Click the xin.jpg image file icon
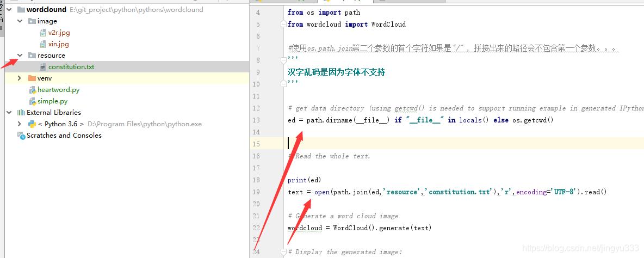Image resolution: width=644 pixels, height=258 pixels. (x=43, y=44)
